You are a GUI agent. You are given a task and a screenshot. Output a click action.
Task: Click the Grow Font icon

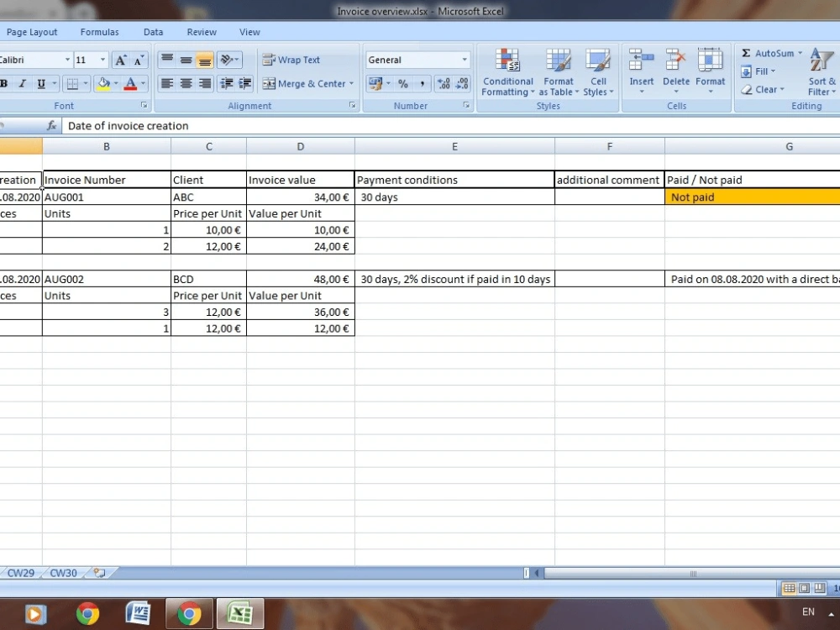tap(121, 60)
